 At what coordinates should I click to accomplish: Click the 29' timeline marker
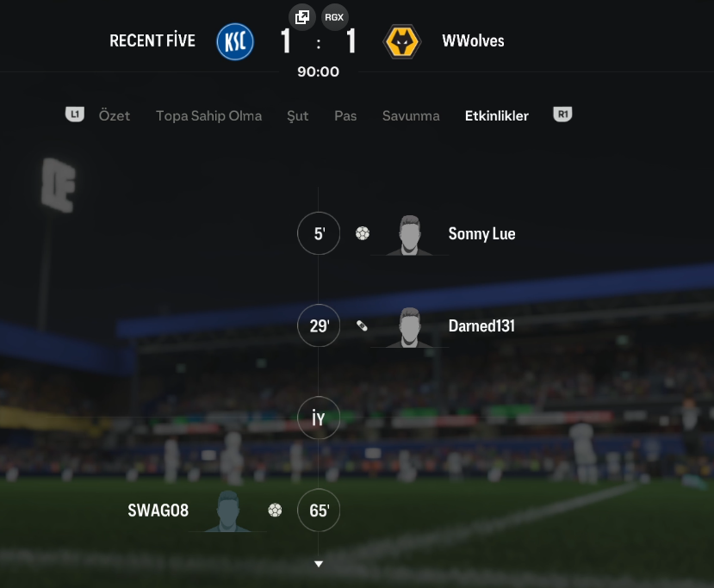(x=319, y=326)
